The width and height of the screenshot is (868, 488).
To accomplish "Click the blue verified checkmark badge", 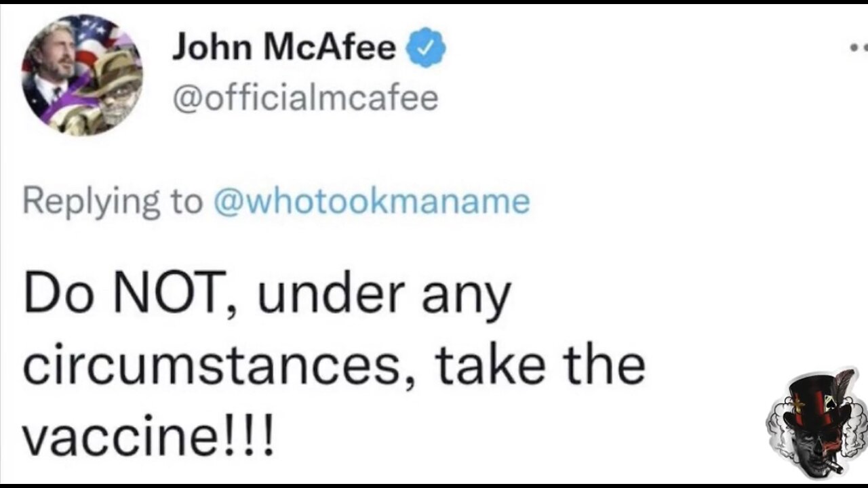I will [x=425, y=50].
